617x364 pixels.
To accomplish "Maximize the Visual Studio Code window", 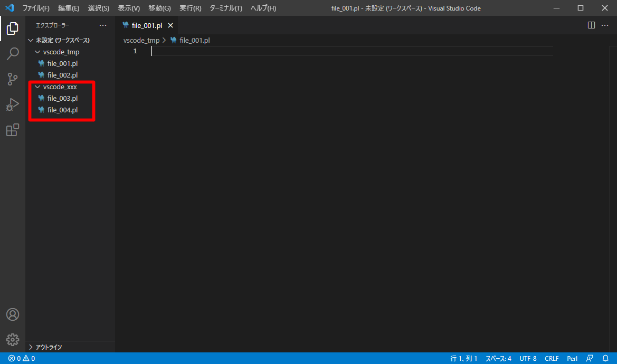I will point(581,8).
